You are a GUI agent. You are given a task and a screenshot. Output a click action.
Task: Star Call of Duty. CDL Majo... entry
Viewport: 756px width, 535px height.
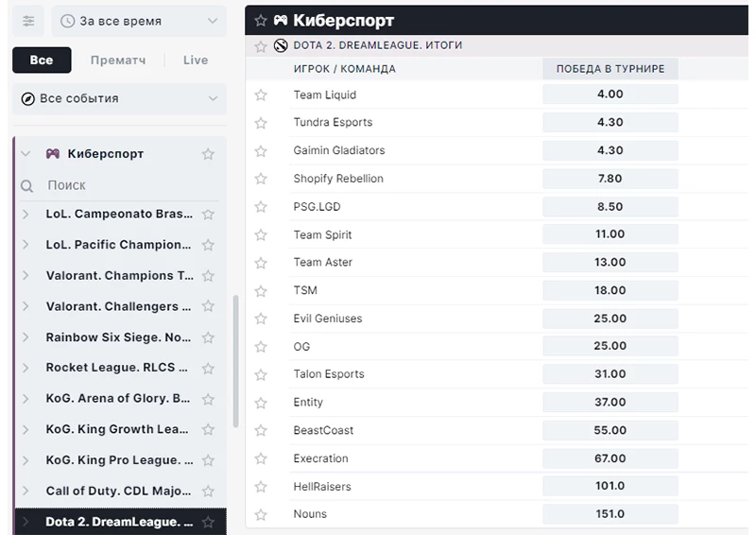pyautogui.click(x=208, y=492)
